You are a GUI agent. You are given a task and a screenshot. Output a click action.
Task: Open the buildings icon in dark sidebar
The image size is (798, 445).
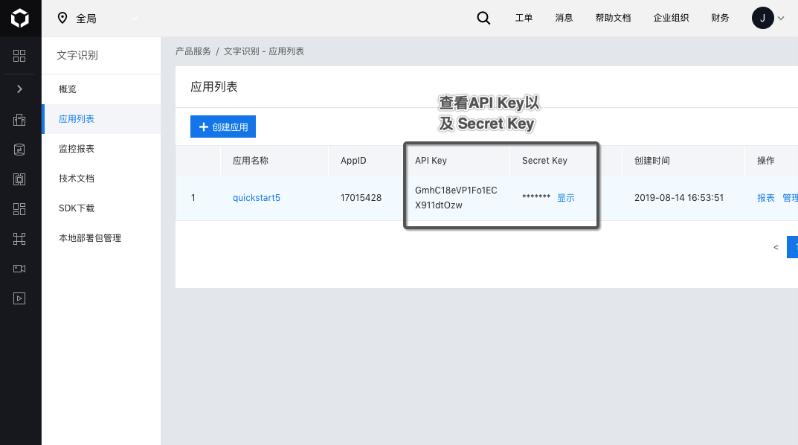[19, 120]
